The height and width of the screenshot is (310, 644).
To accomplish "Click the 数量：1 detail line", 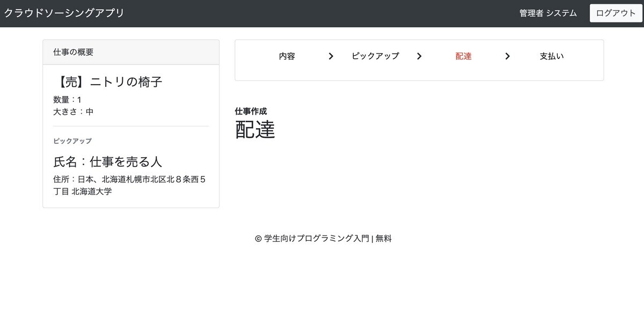I will click(x=65, y=99).
